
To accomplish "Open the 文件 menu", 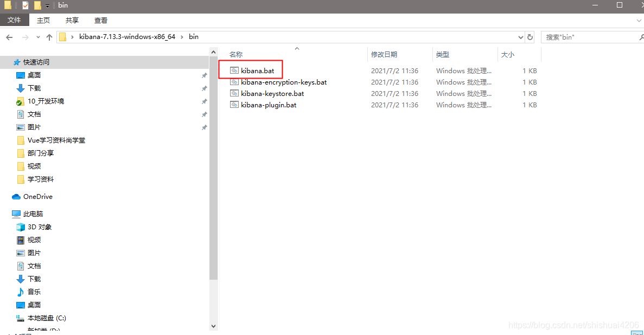I will (x=14, y=20).
